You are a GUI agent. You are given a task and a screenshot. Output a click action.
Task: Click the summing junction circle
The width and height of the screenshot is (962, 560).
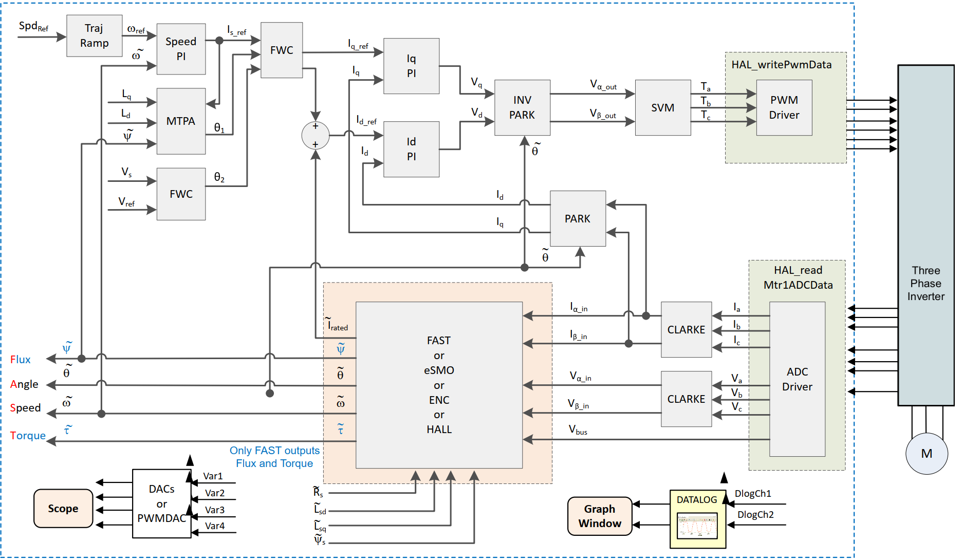[316, 135]
